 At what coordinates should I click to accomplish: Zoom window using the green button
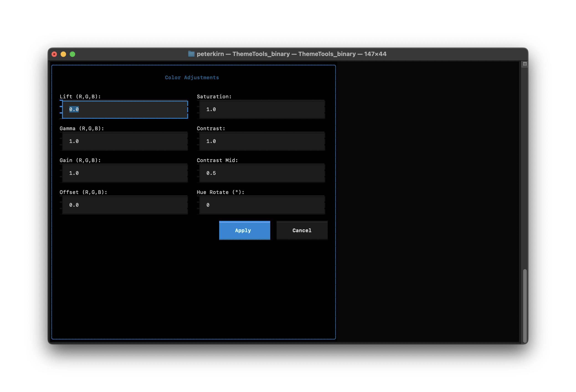[x=72, y=54]
